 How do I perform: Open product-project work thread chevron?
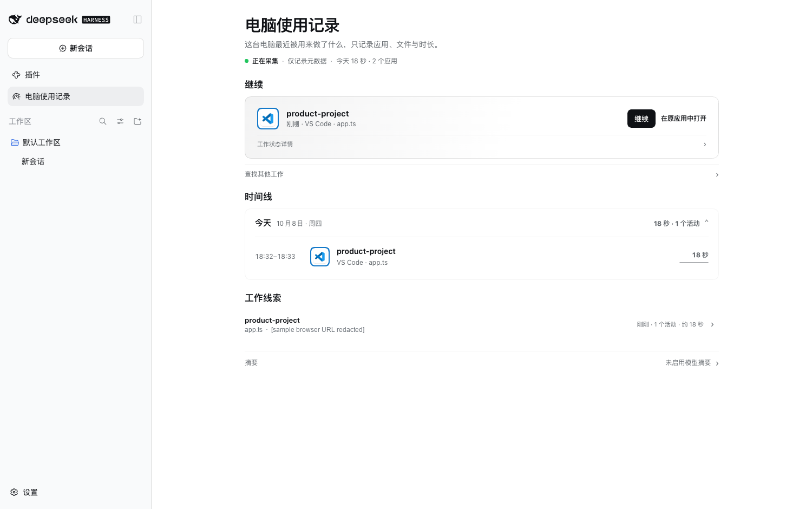(x=712, y=325)
